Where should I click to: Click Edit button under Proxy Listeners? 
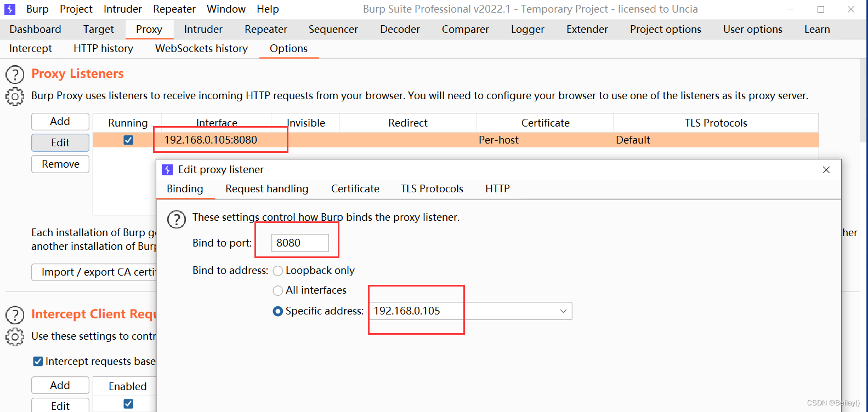pos(60,143)
